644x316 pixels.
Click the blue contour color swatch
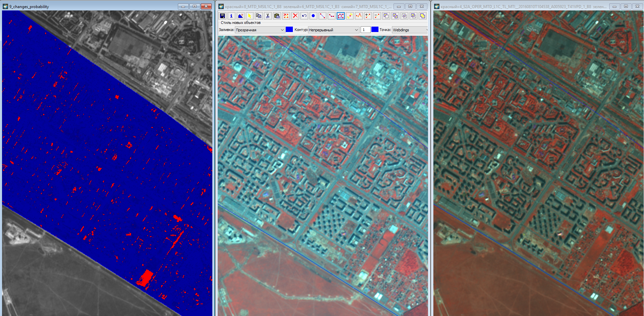click(x=375, y=30)
